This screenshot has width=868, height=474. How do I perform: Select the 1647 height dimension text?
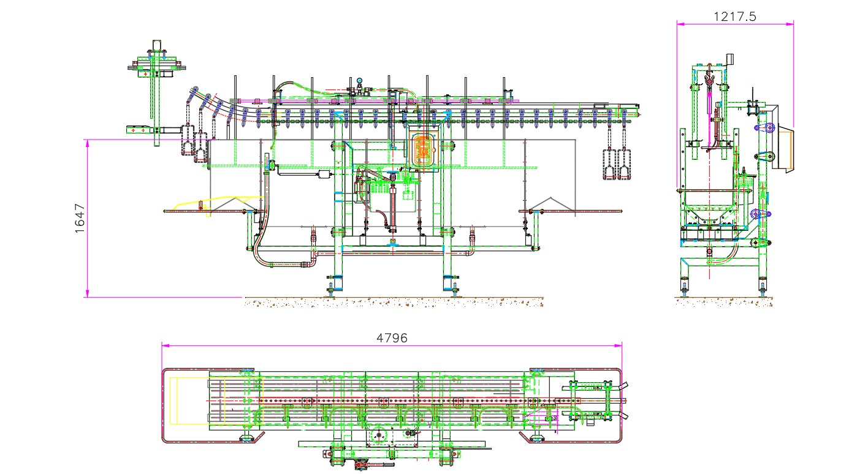pos(80,219)
